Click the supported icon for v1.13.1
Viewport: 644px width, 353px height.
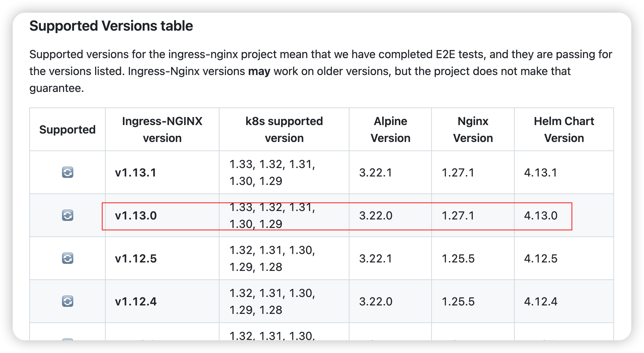coord(67,173)
